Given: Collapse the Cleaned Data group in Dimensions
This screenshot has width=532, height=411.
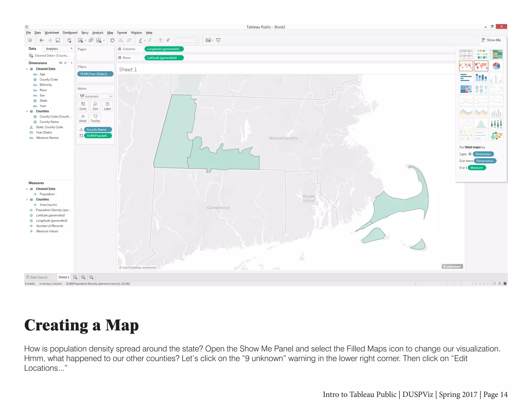Looking at the screenshot, I should coord(27,69).
